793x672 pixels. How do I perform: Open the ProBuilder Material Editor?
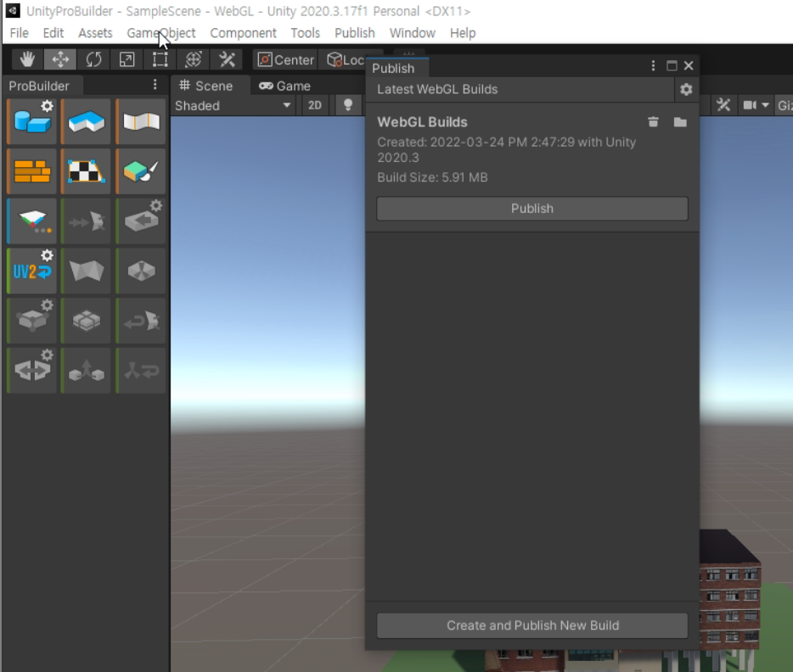(31, 171)
